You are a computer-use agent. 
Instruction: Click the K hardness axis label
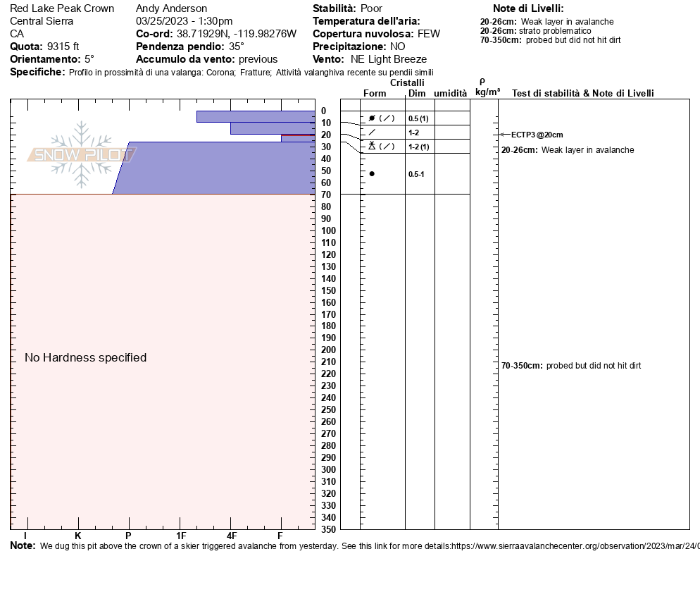point(77,536)
